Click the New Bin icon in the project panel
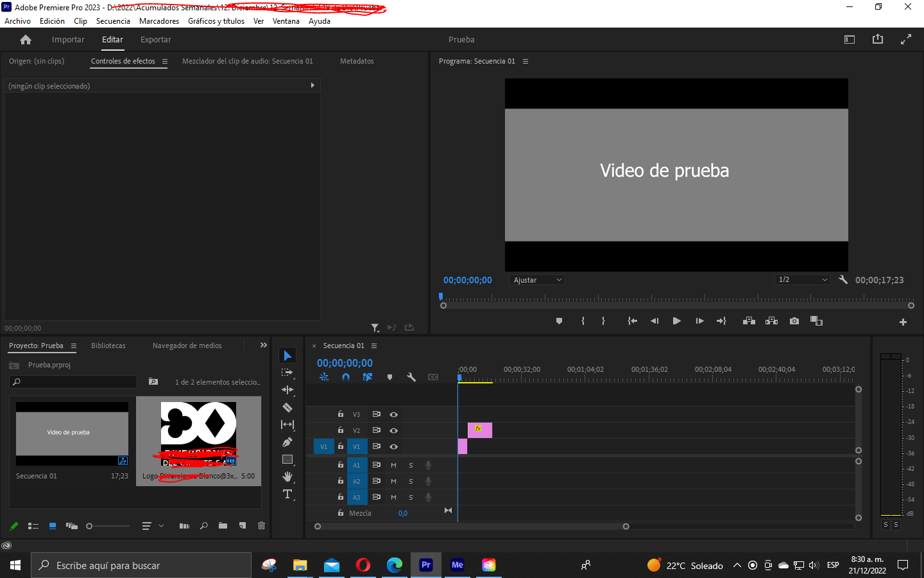This screenshot has width=924, height=578. pyautogui.click(x=223, y=525)
